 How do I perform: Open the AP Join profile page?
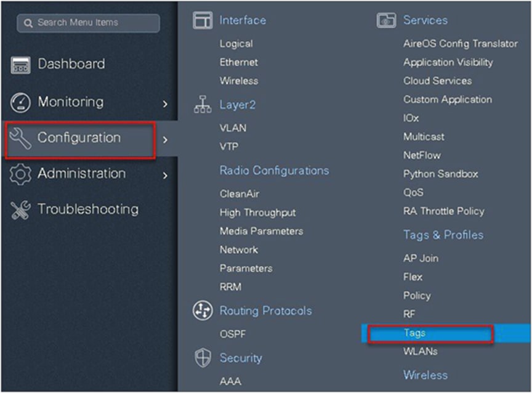pos(420,258)
